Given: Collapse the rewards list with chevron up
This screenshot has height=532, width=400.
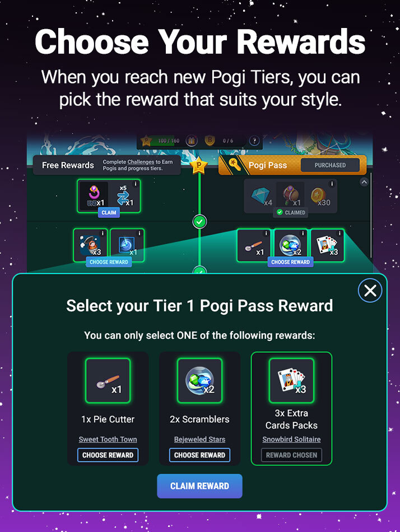Looking at the screenshot, I should [364, 182].
